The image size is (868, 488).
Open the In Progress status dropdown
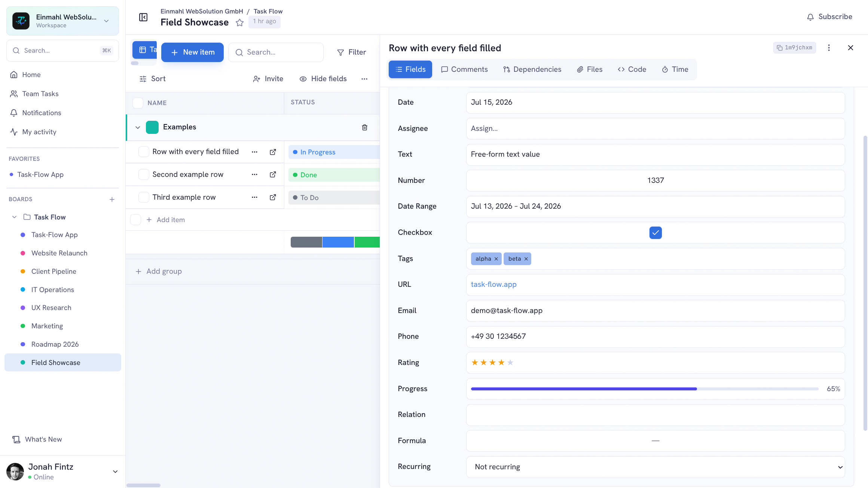tap(334, 152)
